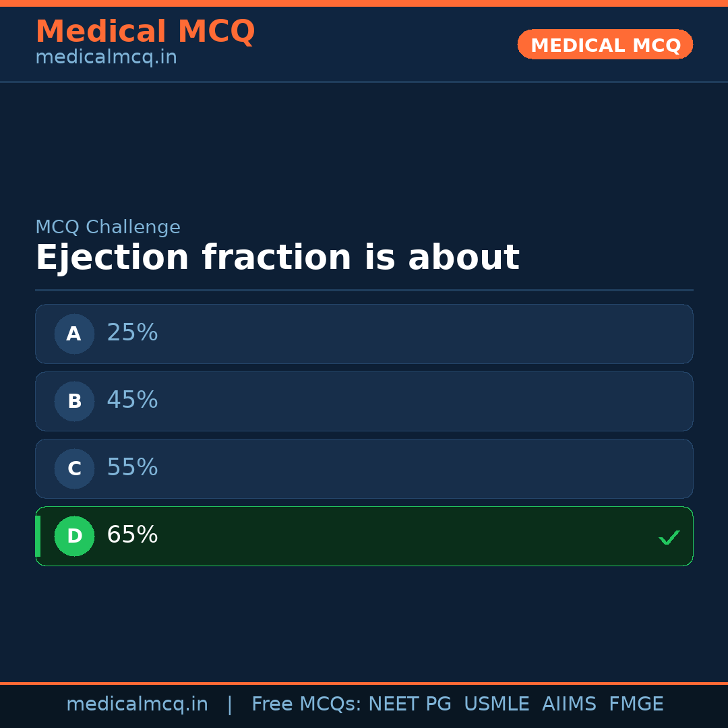Select the letter B circle badge

click(74, 401)
